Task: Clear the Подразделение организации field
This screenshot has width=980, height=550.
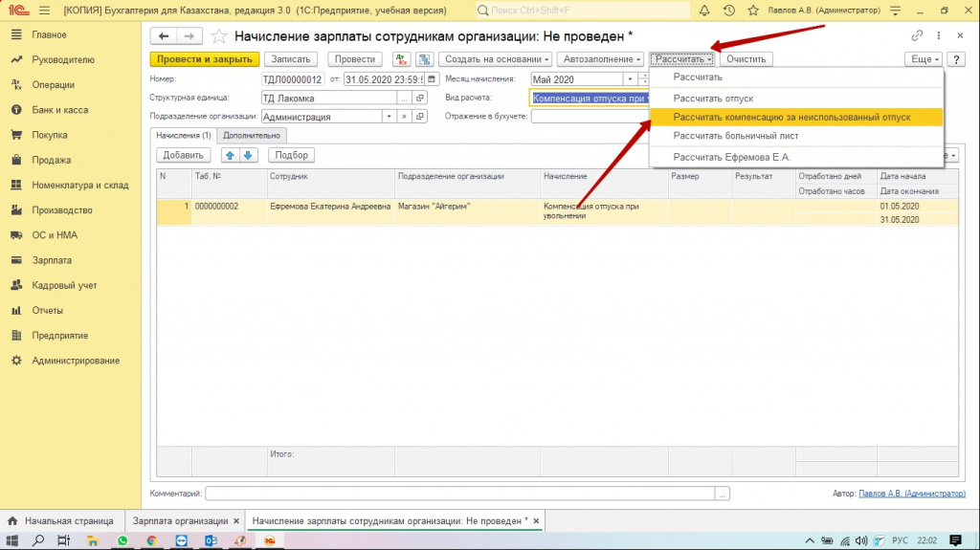Action: point(405,117)
